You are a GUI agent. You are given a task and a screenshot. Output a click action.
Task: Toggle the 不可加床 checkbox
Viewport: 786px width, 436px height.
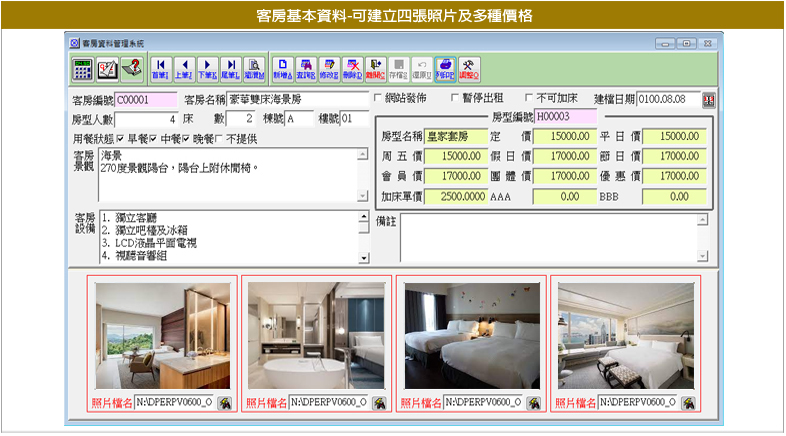tap(530, 99)
